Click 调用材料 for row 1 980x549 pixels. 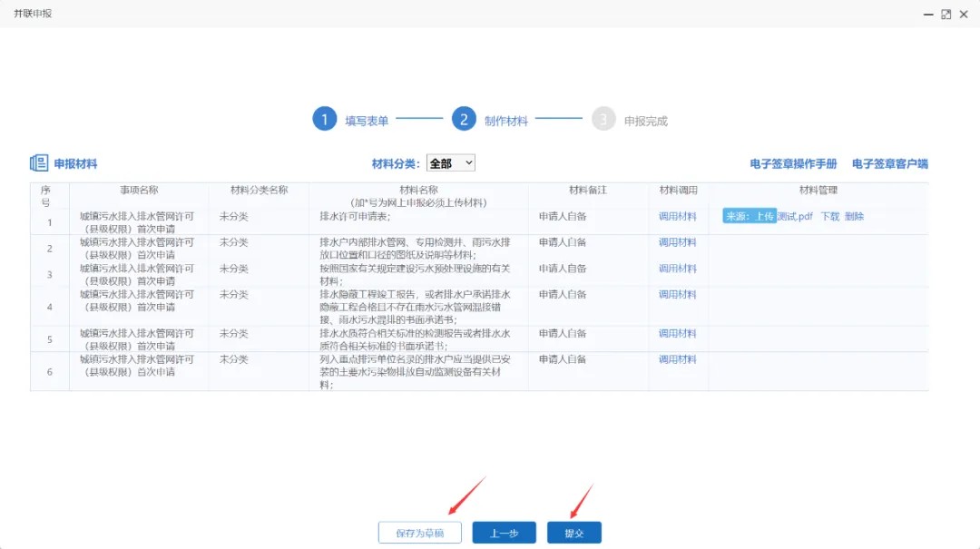click(677, 216)
